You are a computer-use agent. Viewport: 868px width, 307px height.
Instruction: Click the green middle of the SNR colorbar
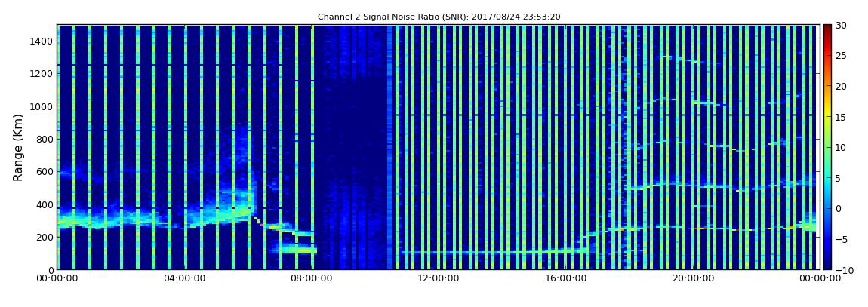click(827, 147)
